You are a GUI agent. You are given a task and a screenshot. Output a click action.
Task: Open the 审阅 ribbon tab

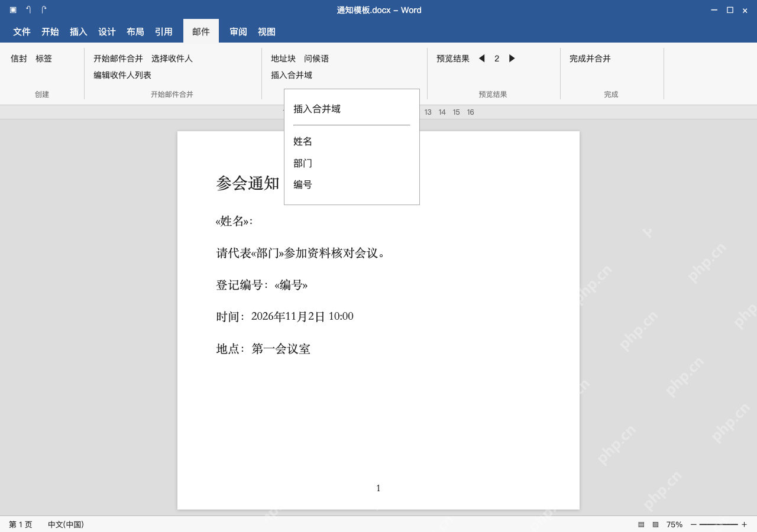238,31
